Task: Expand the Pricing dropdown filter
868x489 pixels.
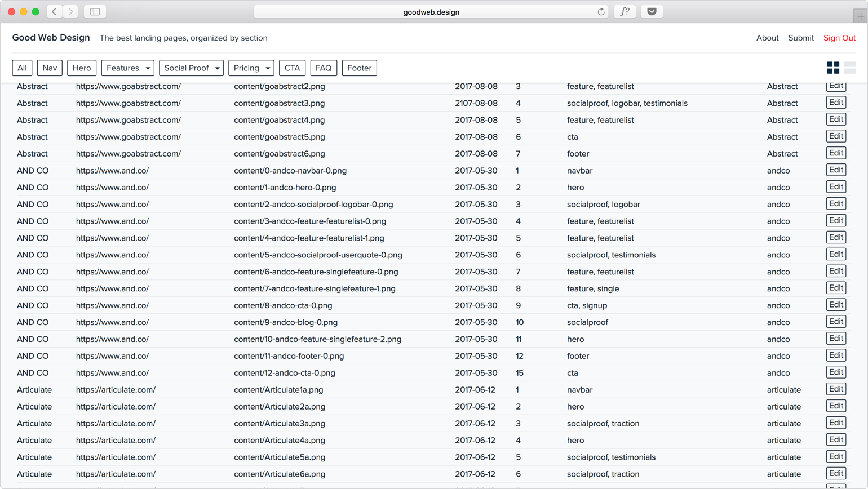Action: tap(251, 68)
